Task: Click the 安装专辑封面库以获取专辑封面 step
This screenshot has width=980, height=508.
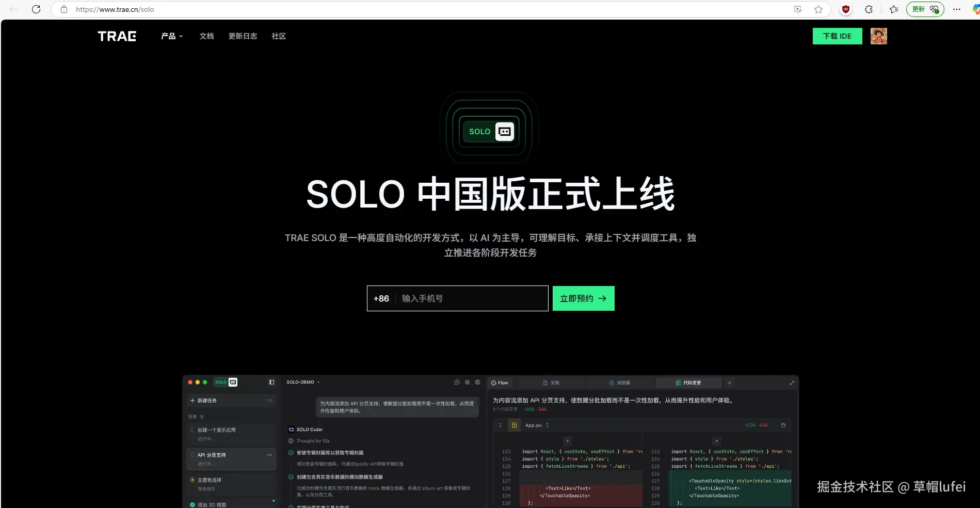Action: click(330, 453)
